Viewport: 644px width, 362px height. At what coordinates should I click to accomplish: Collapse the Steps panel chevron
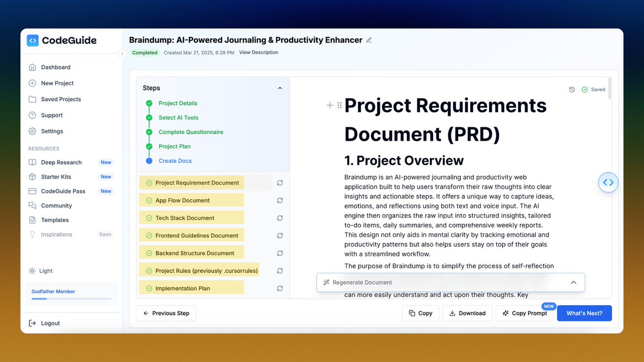(280, 88)
